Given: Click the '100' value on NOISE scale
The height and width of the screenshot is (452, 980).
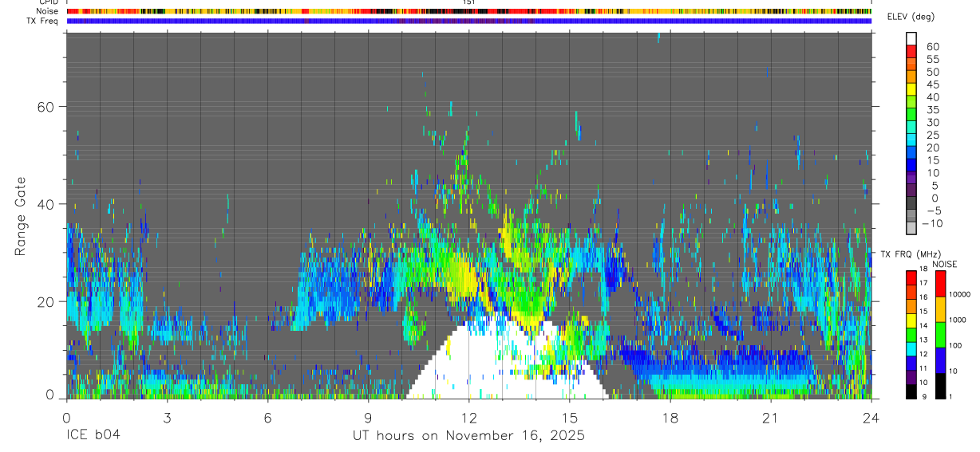Looking at the screenshot, I should (955, 345).
